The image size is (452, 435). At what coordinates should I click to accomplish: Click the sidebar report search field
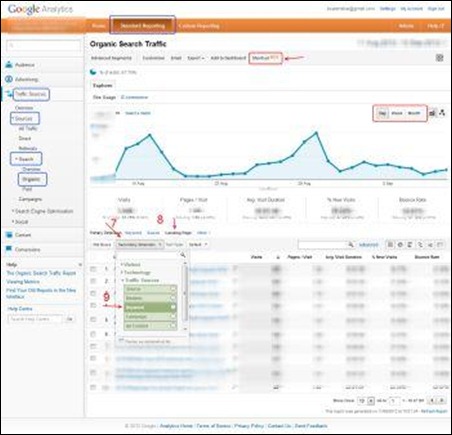coord(44,45)
